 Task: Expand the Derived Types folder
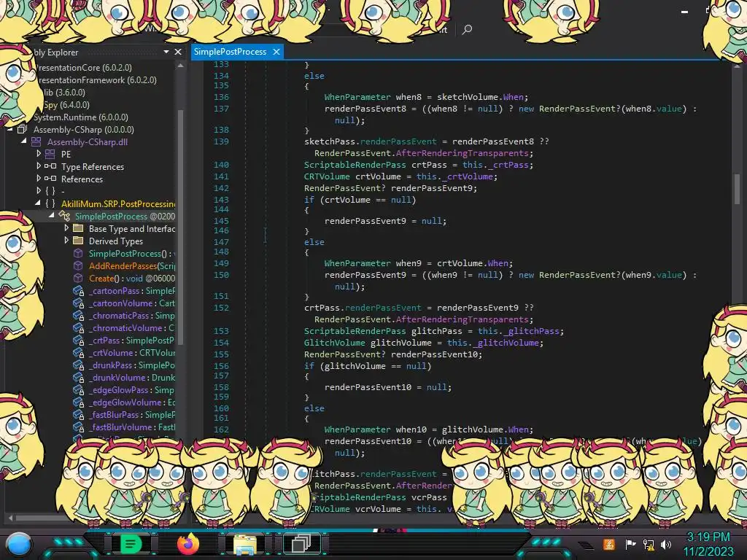click(66, 241)
